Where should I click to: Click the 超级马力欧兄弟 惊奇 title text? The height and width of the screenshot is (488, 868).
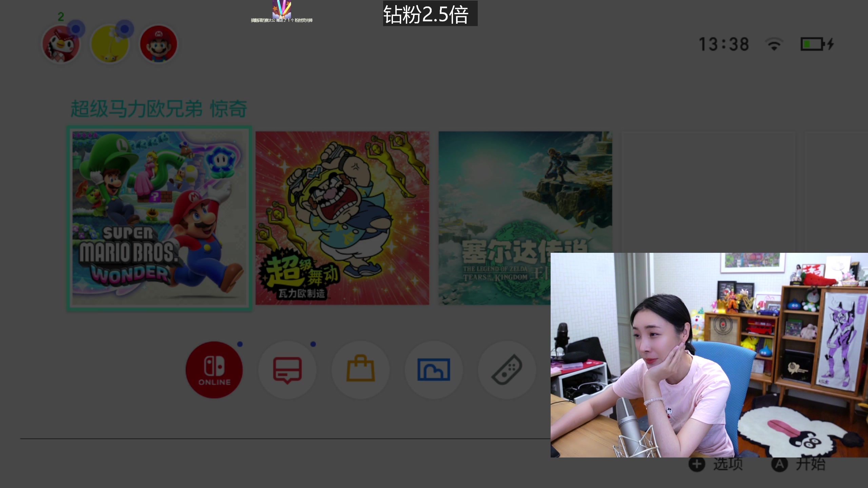(x=159, y=109)
